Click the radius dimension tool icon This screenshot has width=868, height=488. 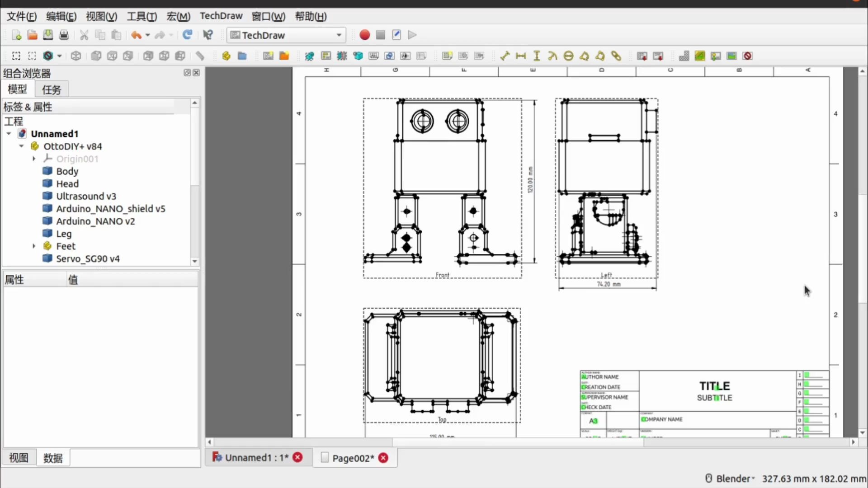point(552,56)
